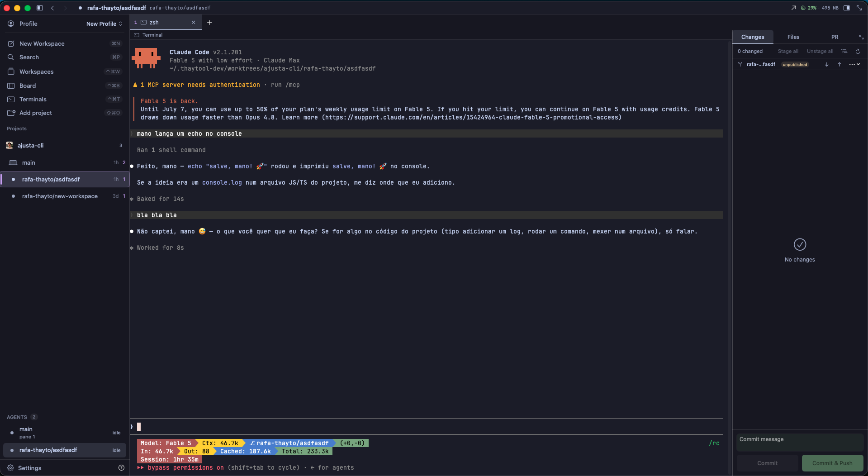
Task: Push with the up arrow icon
Action: pos(839,64)
